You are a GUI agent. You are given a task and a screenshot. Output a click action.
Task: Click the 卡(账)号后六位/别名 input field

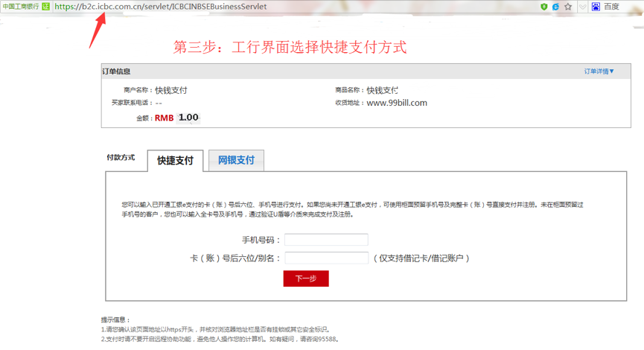(x=327, y=258)
